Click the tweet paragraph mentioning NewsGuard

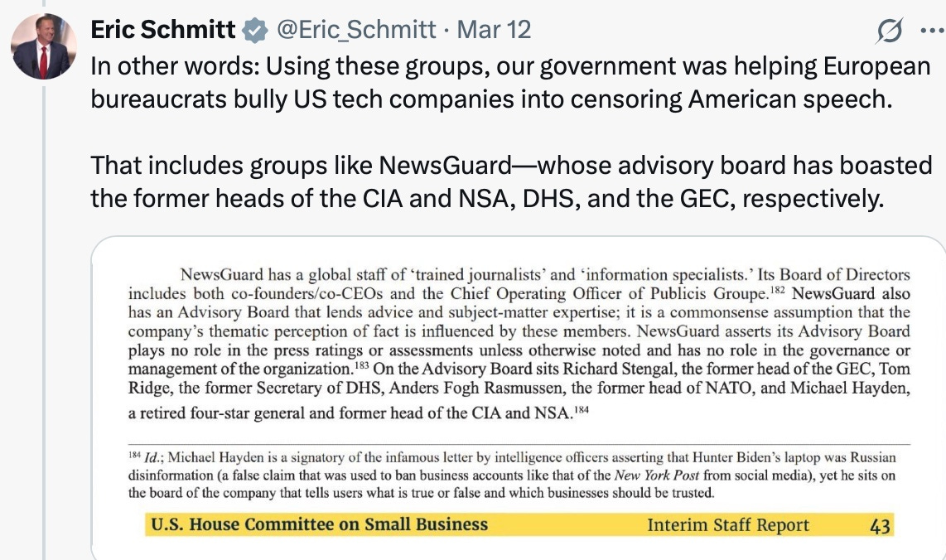tap(511, 181)
